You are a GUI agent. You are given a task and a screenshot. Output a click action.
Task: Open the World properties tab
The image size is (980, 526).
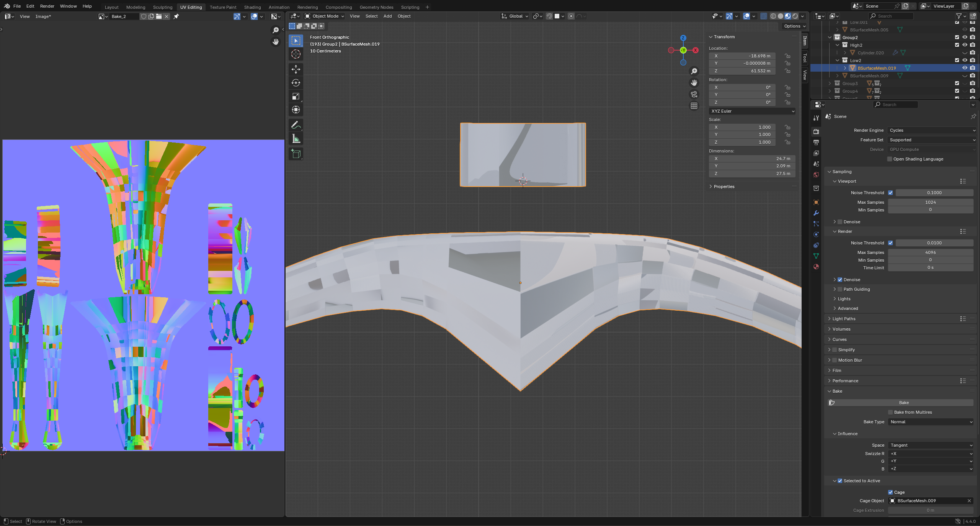tap(816, 175)
